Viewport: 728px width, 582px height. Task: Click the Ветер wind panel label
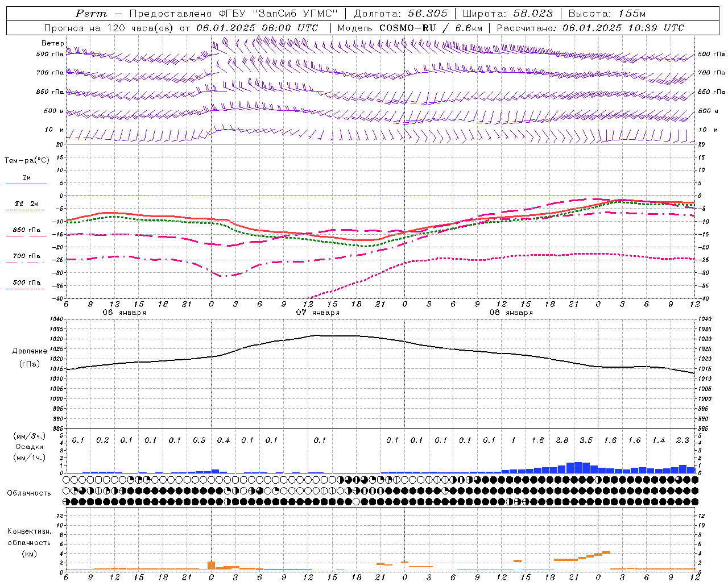click(52, 43)
